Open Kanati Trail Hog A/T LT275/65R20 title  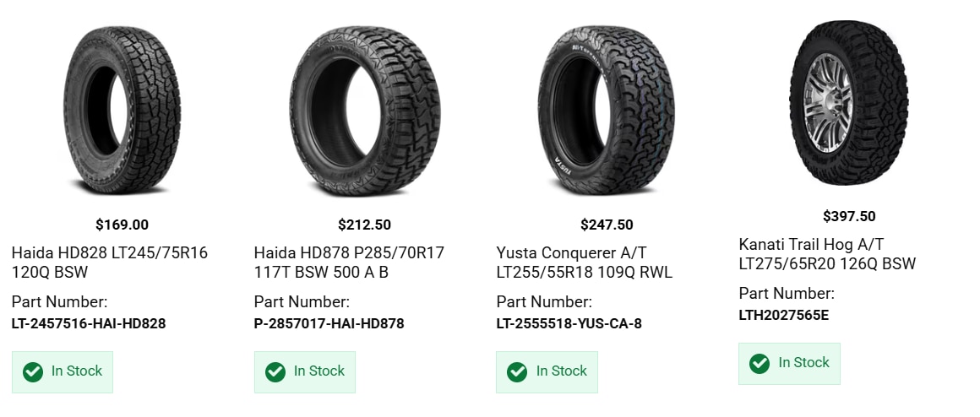pyautogui.click(x=827, y=254)
